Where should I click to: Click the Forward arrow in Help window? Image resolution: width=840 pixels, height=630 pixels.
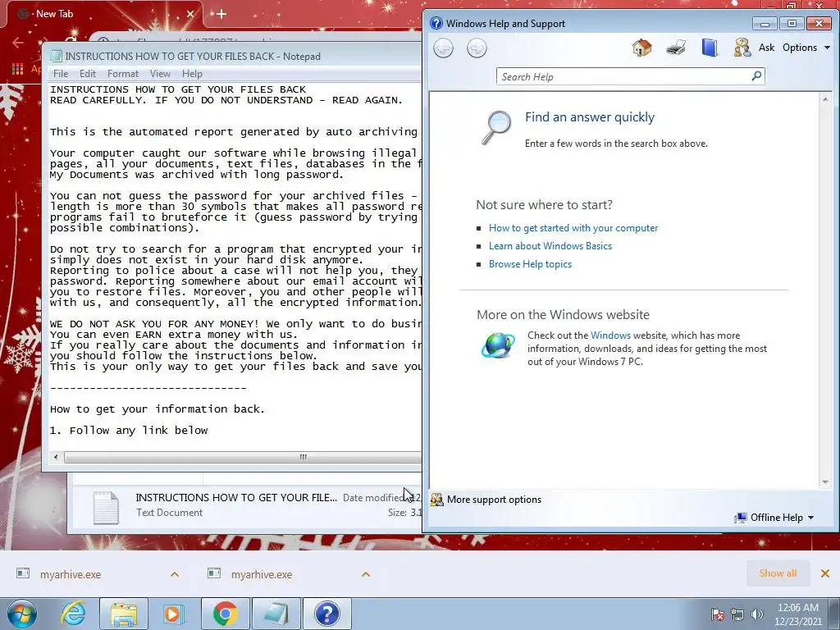(x=477, y=48)
